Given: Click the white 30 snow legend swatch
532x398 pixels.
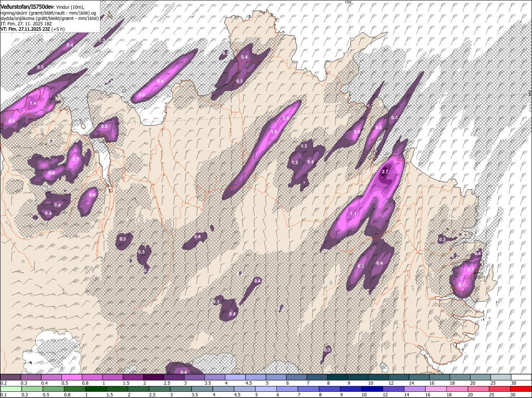Looking at the screenshot, I should click(521, 377).
